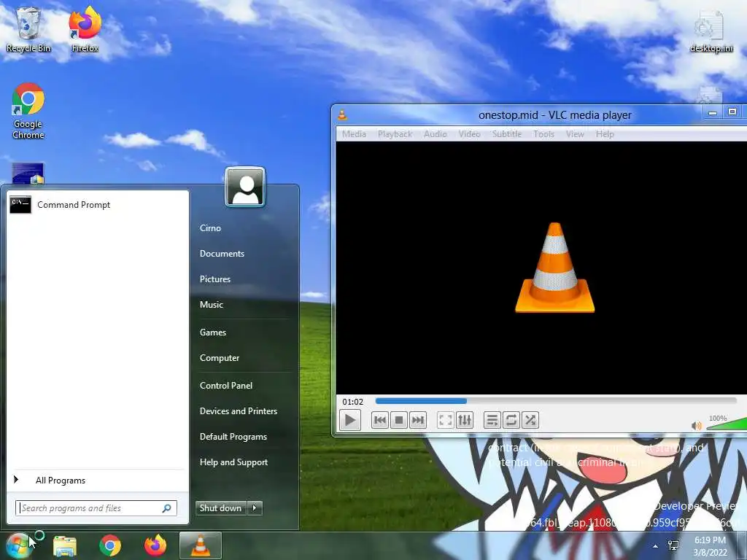This screenshot has width=747, height=560.
Task: Open the Audio menu in VLC
Action: pyautogui.click(x=436, y=134)
